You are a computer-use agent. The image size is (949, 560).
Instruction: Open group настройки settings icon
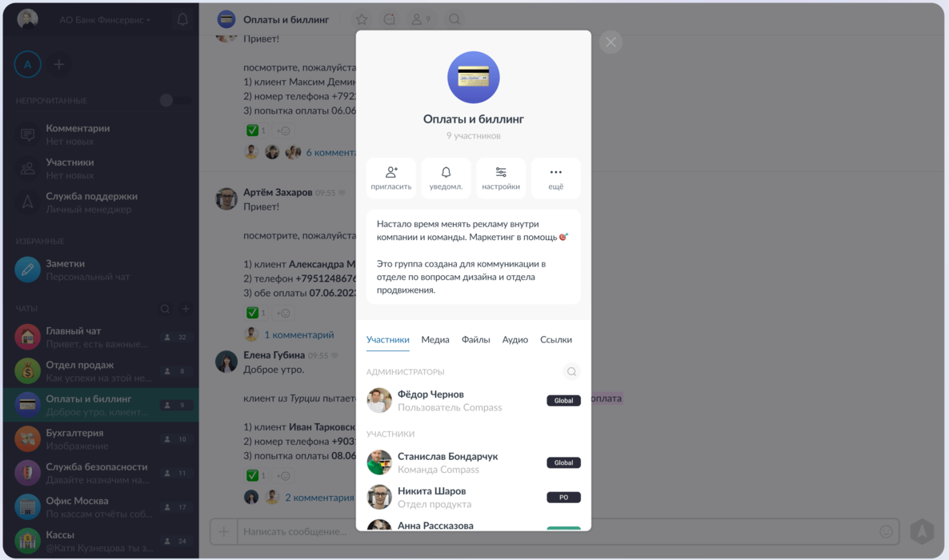(501, 178)
